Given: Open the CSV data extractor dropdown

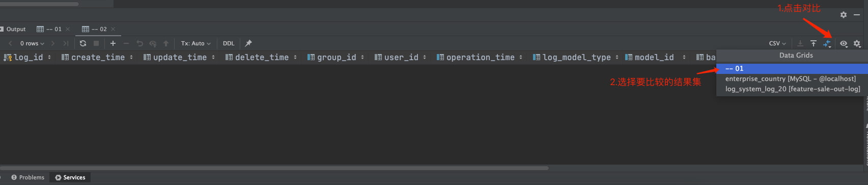Looking at the screenshot, I should tap(777, 43).
